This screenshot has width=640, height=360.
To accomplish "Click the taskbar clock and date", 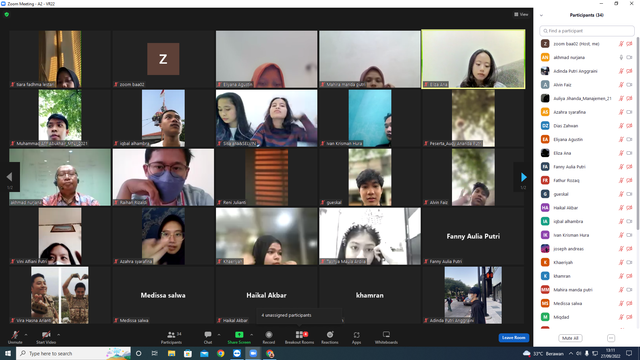I will (611, 353).
